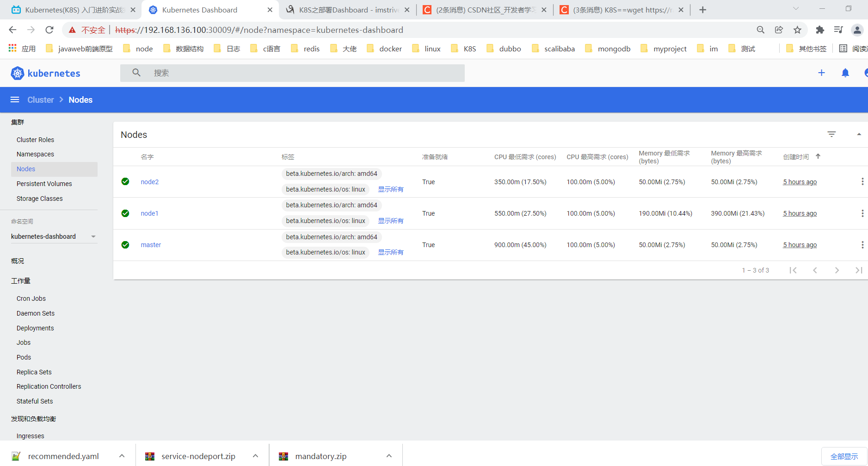Screen dimensions: 868x466
Task: Go to first page of nodes table
Action: 793,270
